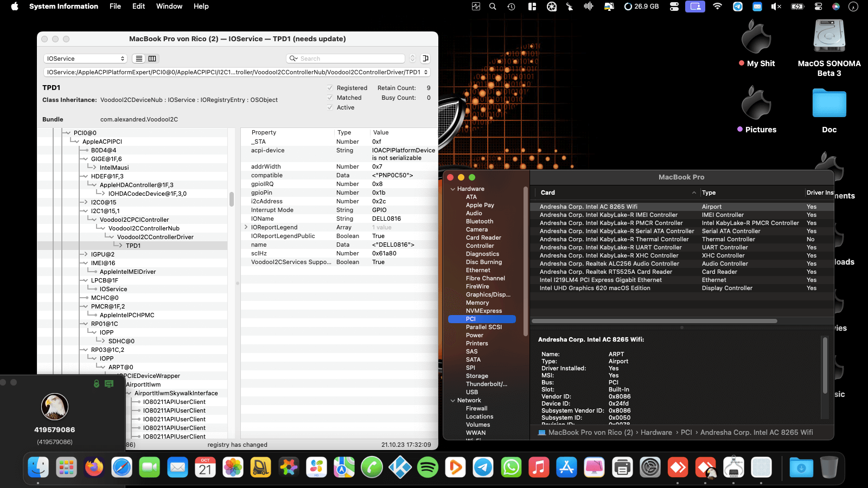The width and height of the screenshot is (868, 488).
Task: Select the Intel UHD Graphics 620 row
Action: (681, 288)
